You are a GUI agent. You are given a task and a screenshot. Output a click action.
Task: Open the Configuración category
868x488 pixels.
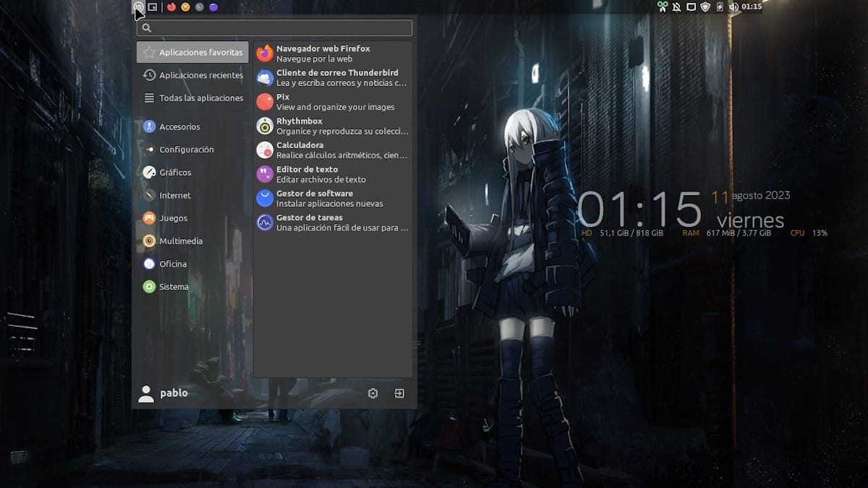(x=192, y=150)
